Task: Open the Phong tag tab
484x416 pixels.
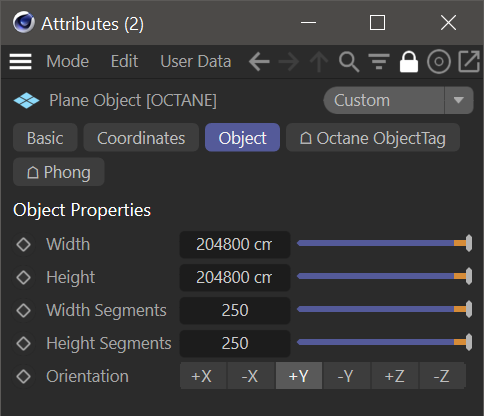Action: pos(59,172)
